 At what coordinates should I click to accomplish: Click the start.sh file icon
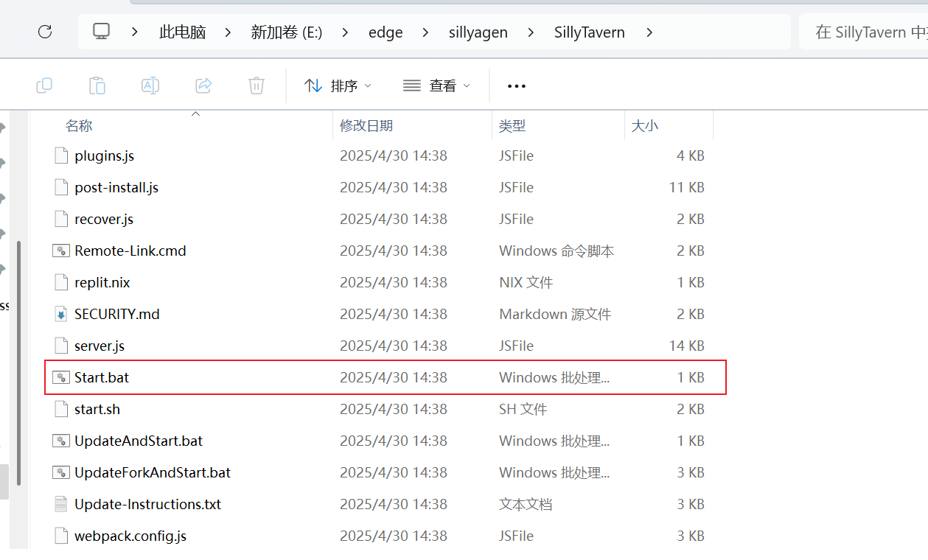point(61,409)
